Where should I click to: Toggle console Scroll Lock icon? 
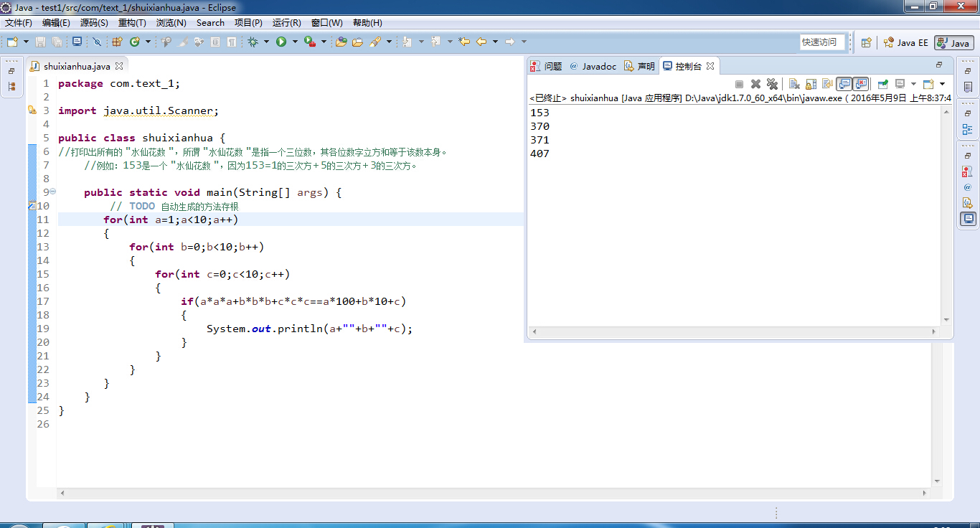pos(811,84)
